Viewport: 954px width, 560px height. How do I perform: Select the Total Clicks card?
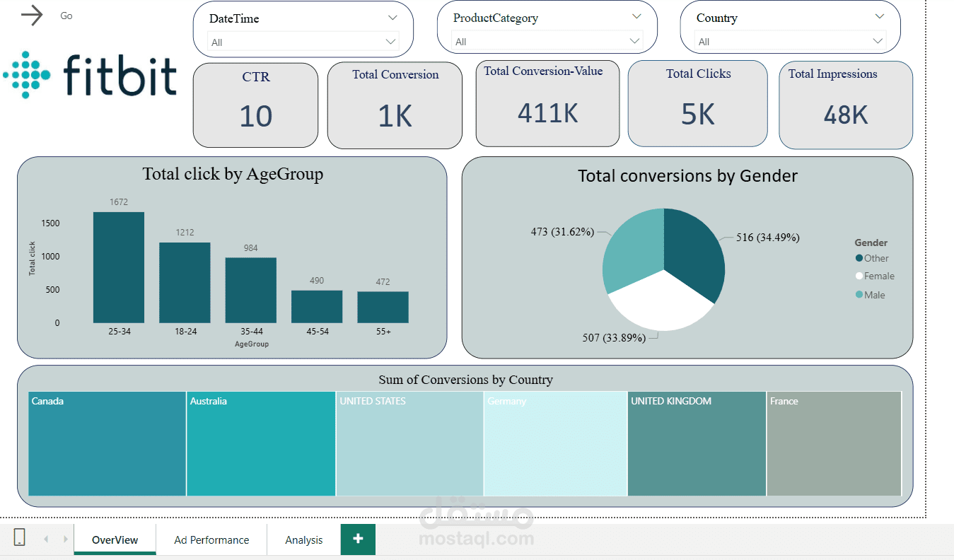698,103
